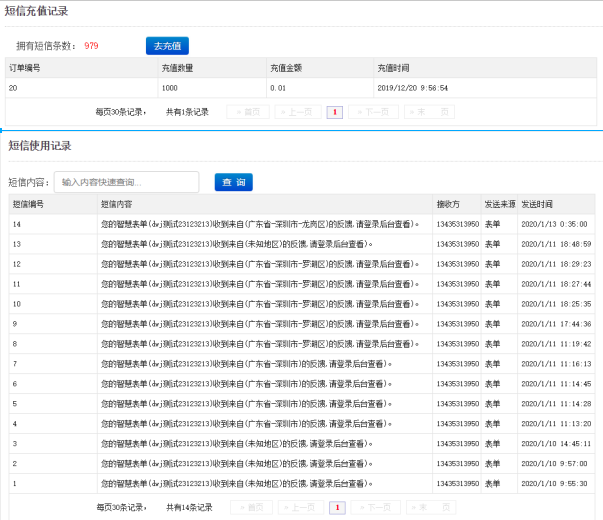Screen dimensions: 603x520
Task: Go to 首页 in SMS usage pagination
Action: tap(251, 507)
